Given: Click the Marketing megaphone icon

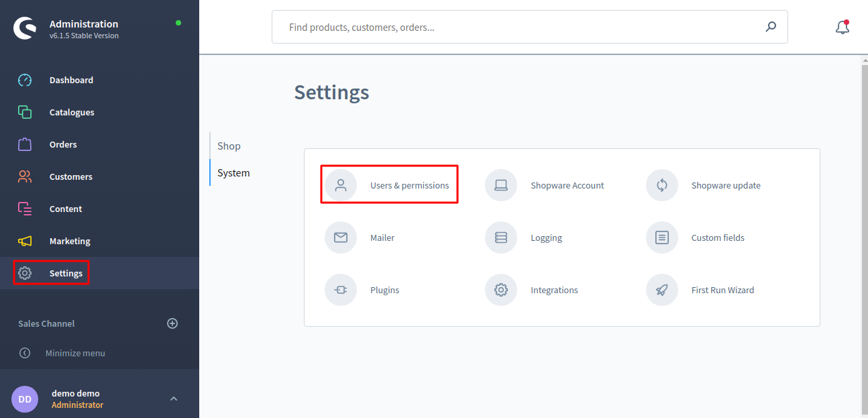Looking at the screenshot, I should [x=25, y=241].
